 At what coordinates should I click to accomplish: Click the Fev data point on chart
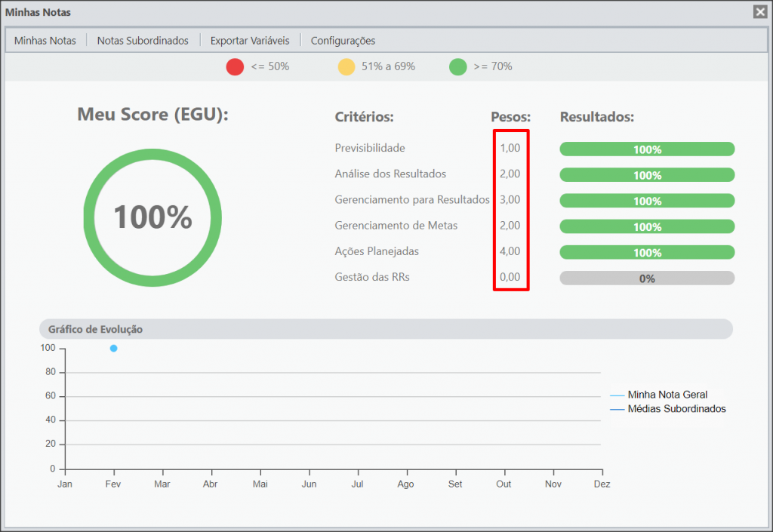(113, 349)
